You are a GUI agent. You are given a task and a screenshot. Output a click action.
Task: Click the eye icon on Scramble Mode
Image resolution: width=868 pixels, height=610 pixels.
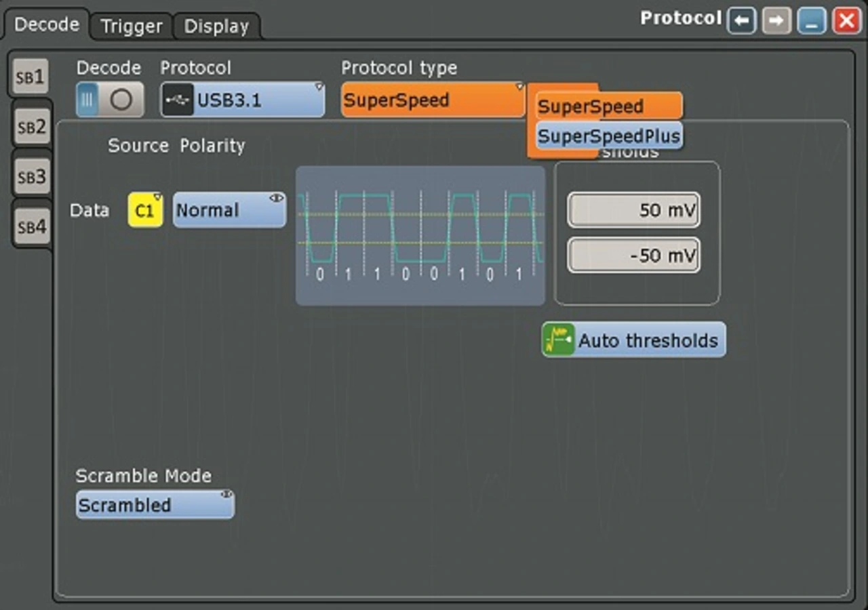(225, 494)
